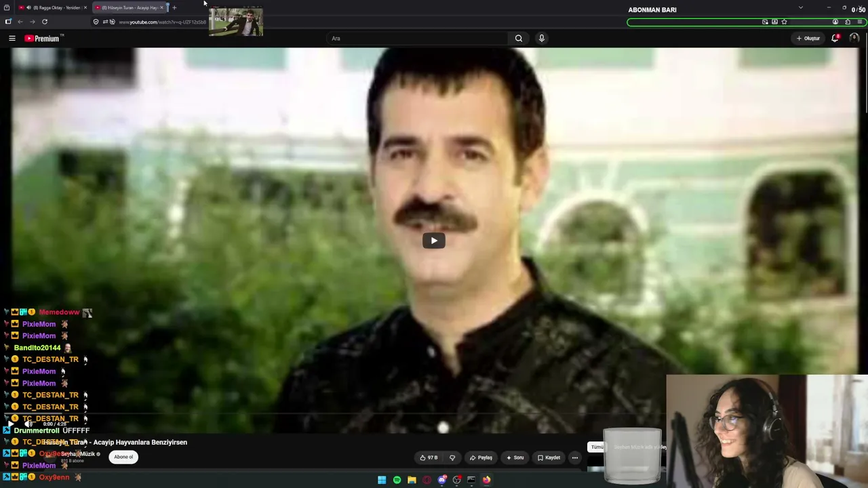This screenshot has height=488, width=868.
Task: Open the picture-in-picture icon in address bar
Action: [x=765, y=22]
